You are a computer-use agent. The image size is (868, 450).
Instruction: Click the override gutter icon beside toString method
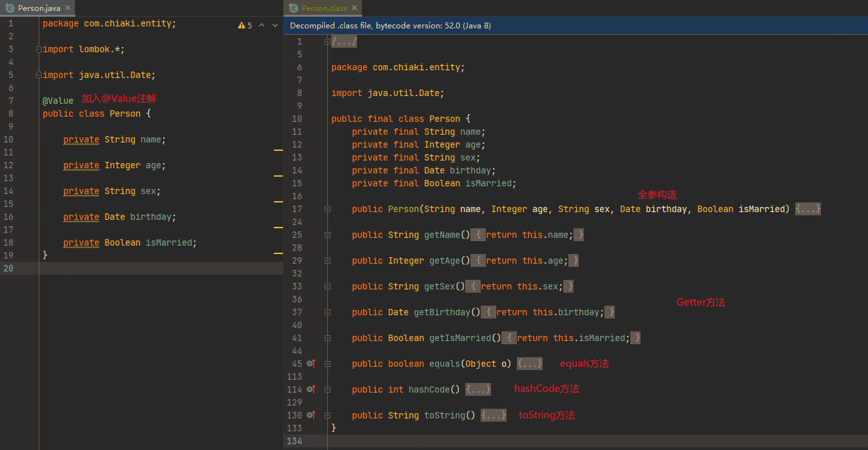(x=310, y=415)
